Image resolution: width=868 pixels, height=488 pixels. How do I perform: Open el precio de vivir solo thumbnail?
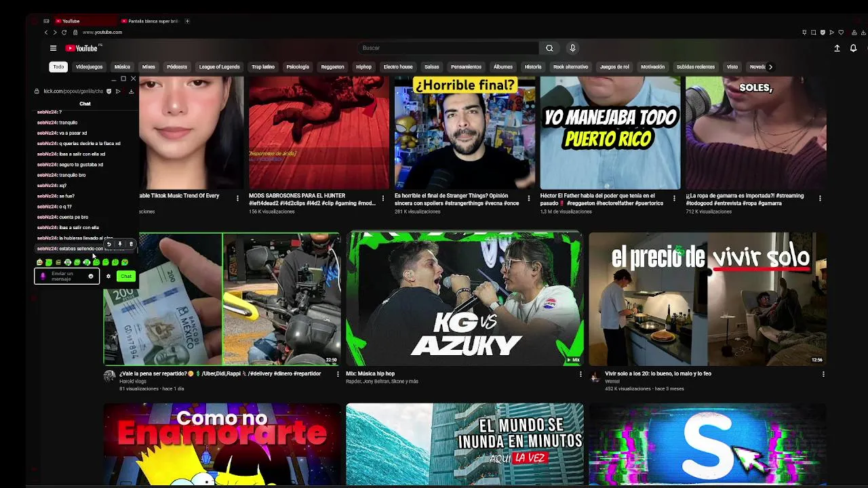point(707,299)
